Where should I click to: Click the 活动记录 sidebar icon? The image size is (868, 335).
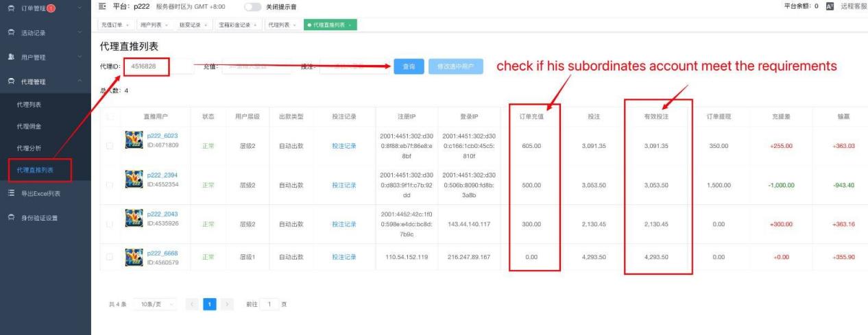point(10,32)
